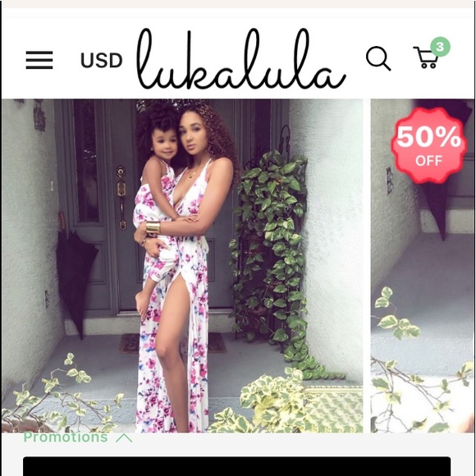Click the Promotions section label
The height and width of the screenshot is (476, 476).
pos(66,437)
